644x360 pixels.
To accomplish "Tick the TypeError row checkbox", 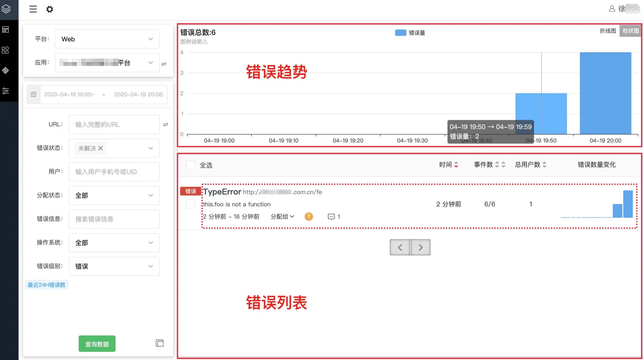I will coord(191,204).
